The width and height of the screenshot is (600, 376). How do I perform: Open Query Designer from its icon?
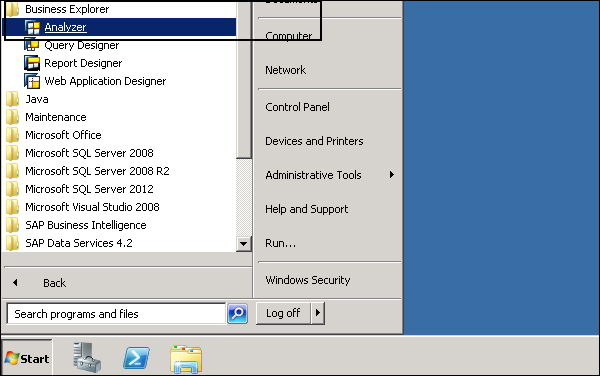tap(32, 45)
